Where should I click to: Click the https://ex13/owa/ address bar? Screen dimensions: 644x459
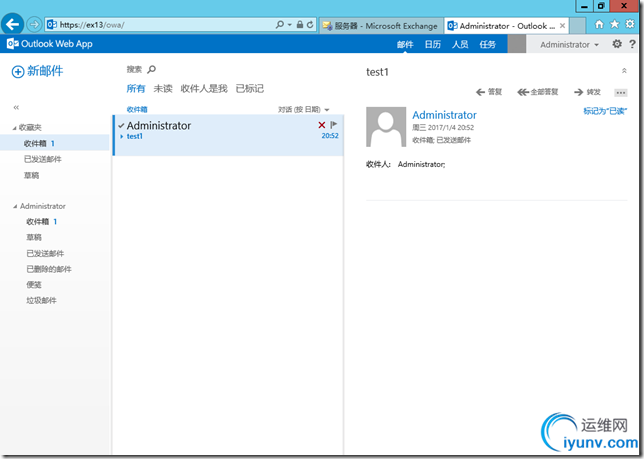pos(160,25)
